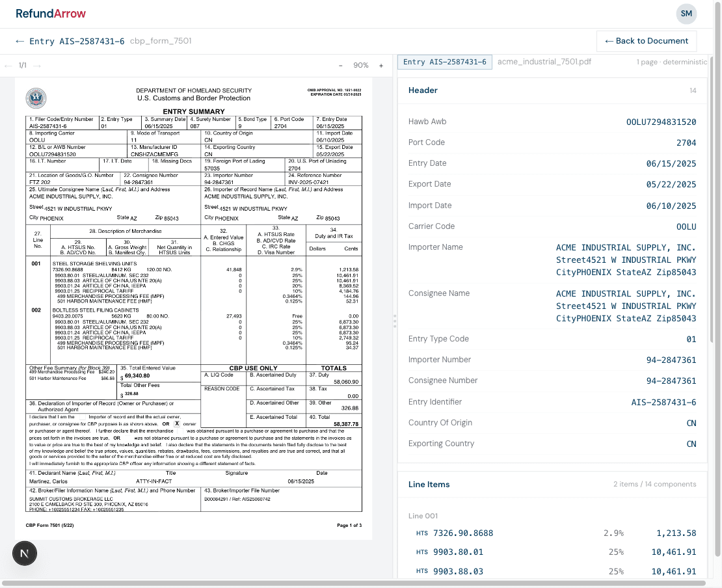Zoom out using the minus icon
The width and height of the screenshot is (722, 588).
pyautogui.click(x=340, y=65)
